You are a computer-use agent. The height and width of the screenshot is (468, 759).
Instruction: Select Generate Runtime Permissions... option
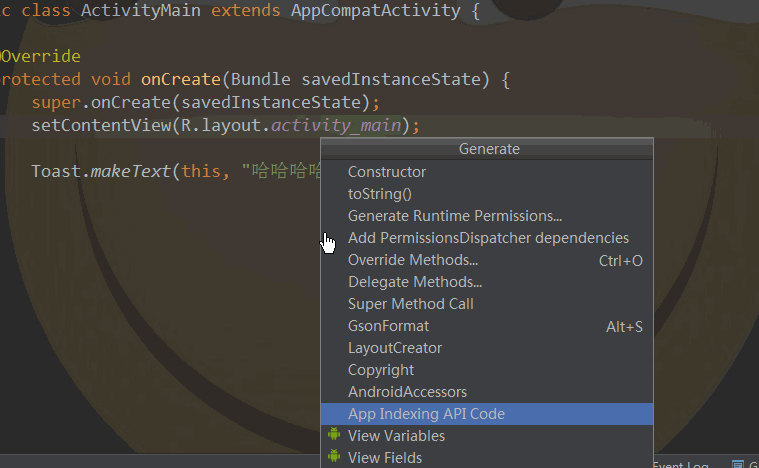(455, 216)
